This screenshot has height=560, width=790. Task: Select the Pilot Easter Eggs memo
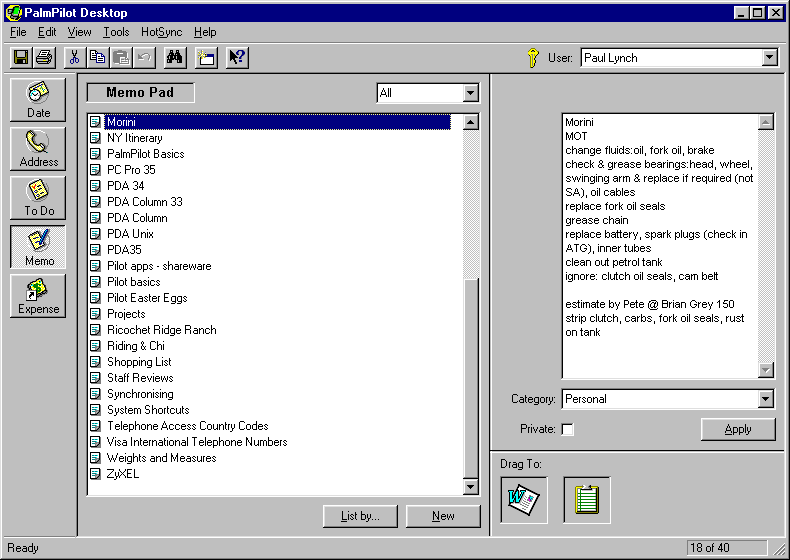(147, 298)
